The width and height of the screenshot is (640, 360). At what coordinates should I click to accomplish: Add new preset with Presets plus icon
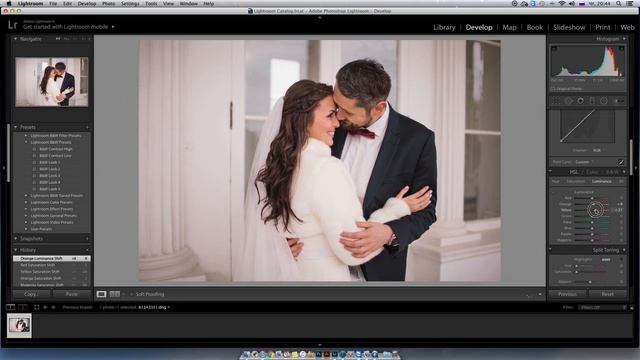pyautogui.click(x=87, y=127)
